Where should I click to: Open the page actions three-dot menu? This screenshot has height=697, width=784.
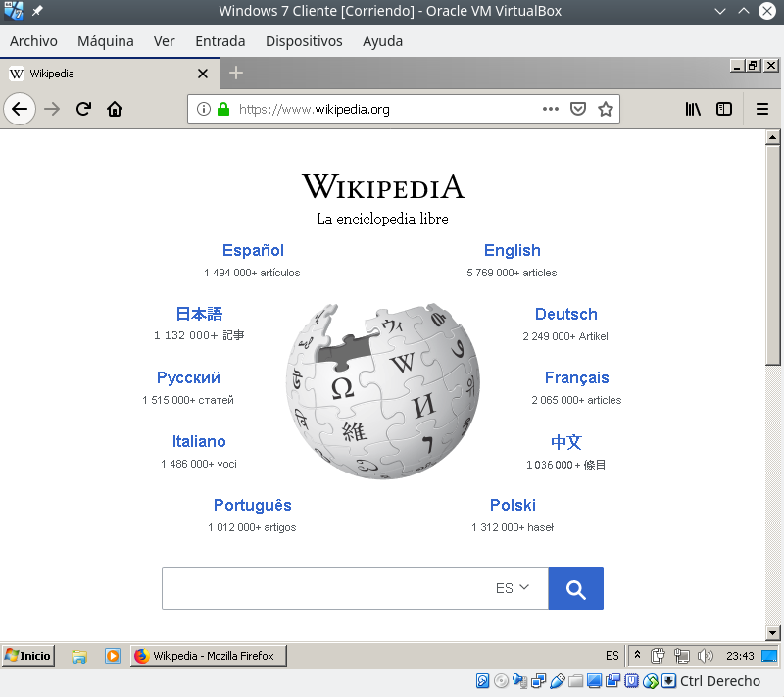551,109
